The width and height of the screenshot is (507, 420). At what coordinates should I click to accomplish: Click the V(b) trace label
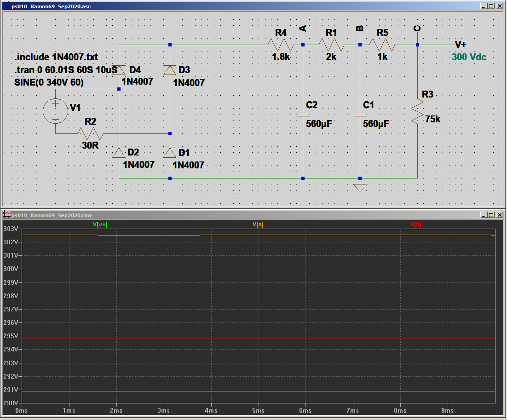tap(415, 224)
